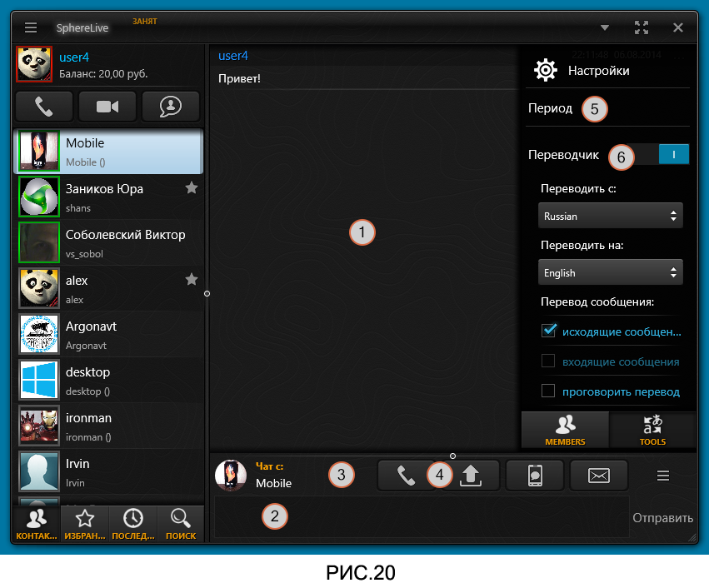Image resolution: width=709 pixels, height=588 pixels.
Task: Check входящие сообщения checkbox
Action: tap(548, 361)
